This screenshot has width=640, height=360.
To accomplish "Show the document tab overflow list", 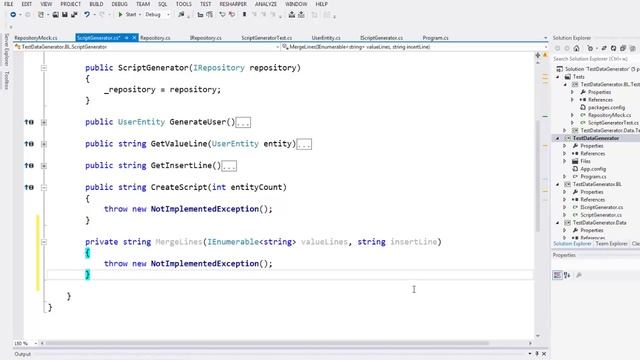I will coord(545,38).
